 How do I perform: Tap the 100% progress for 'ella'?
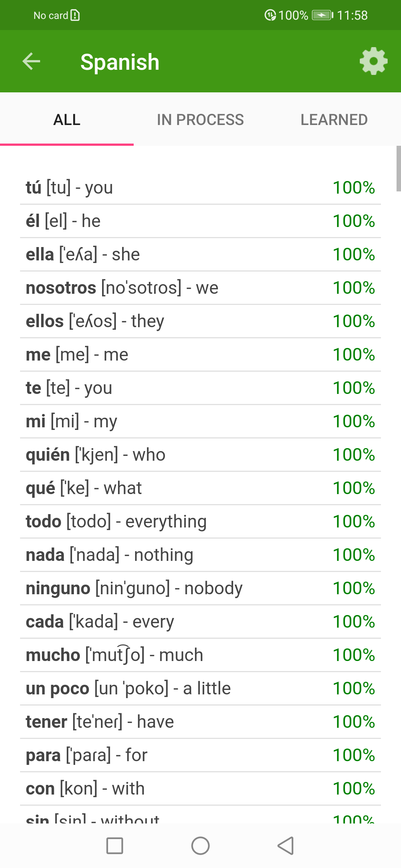point(354,254)
